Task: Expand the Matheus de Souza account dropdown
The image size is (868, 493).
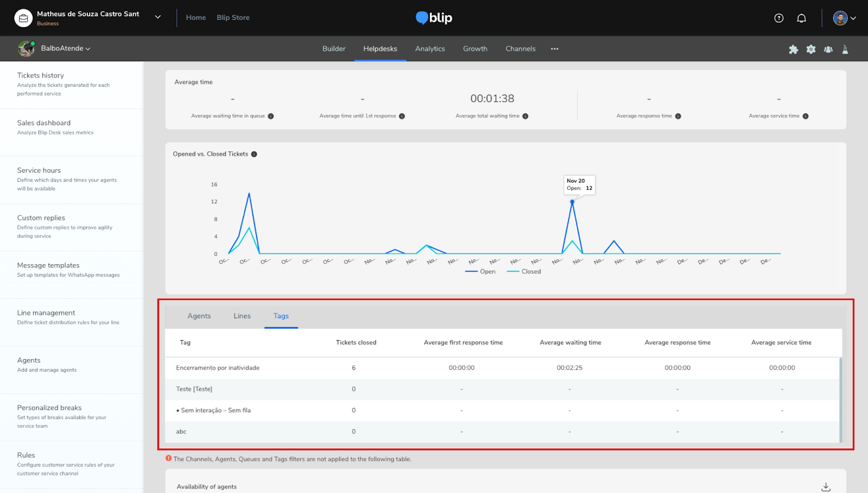Action: [x=158, y=17]
